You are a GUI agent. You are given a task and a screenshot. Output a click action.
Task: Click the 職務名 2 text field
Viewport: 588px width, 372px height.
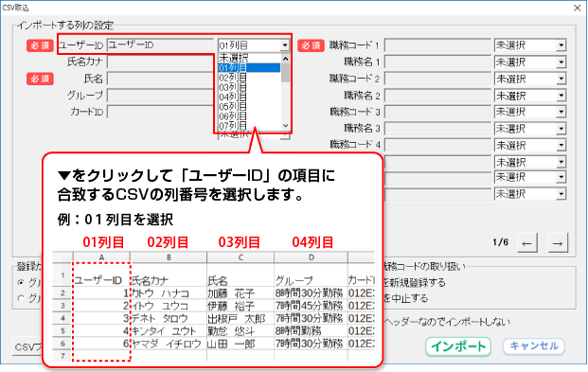tap(437, 96)
